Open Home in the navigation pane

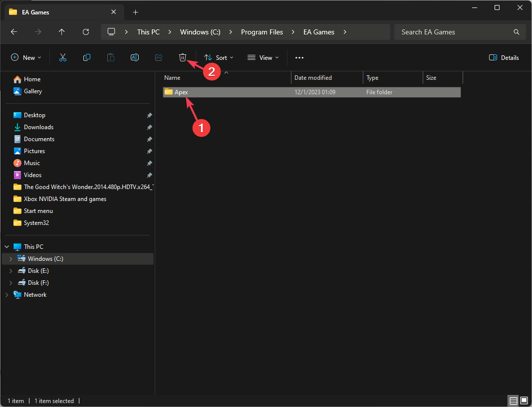(x=32, y=79)
